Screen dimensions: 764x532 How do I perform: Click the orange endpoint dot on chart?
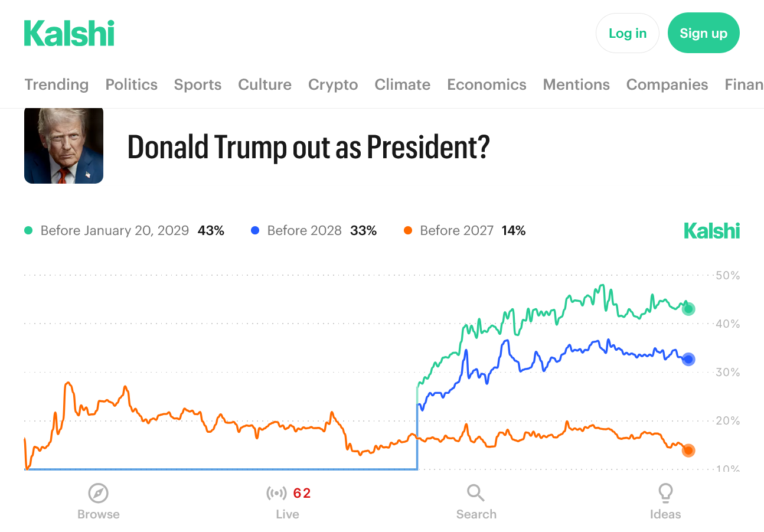click(x=688, y=451)
